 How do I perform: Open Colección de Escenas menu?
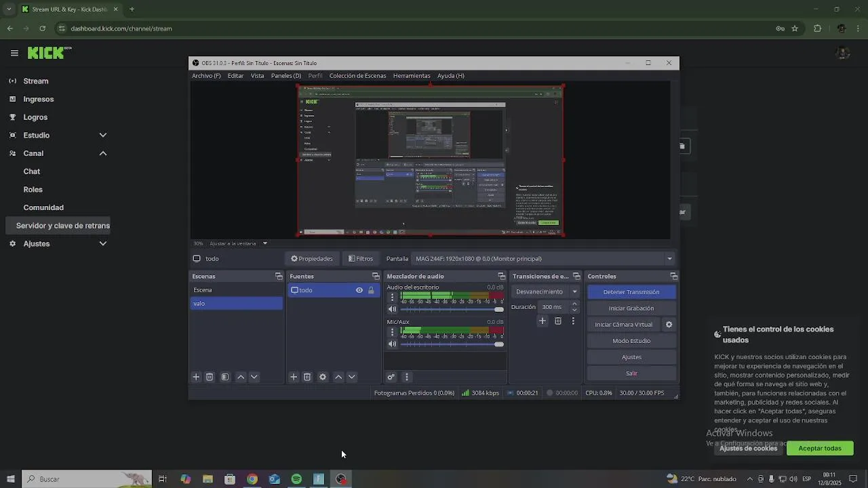[357, 76]
